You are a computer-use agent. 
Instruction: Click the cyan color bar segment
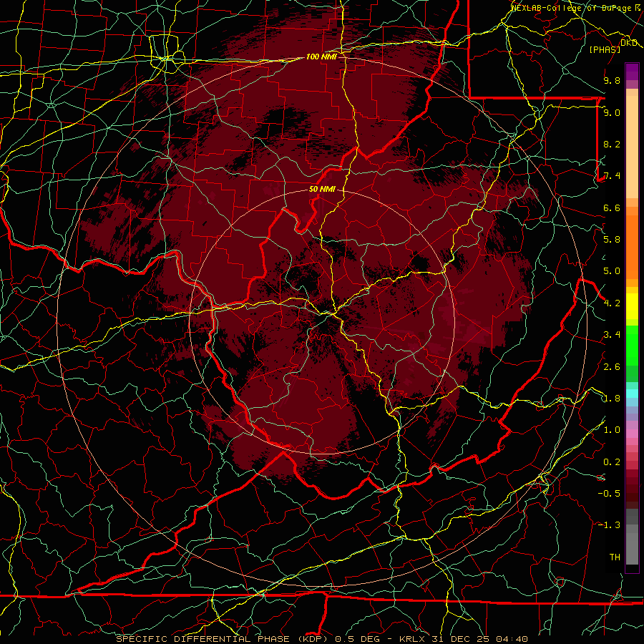[x=632, y=394]
